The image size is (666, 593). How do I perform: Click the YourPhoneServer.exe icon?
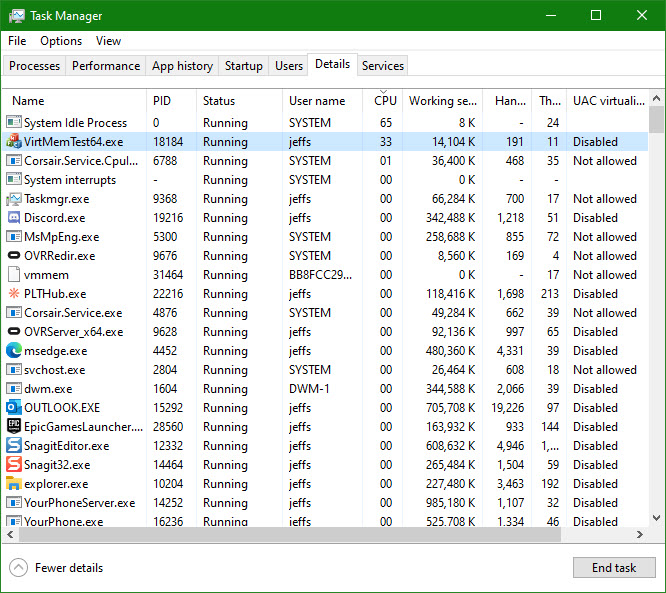(14, 503)
